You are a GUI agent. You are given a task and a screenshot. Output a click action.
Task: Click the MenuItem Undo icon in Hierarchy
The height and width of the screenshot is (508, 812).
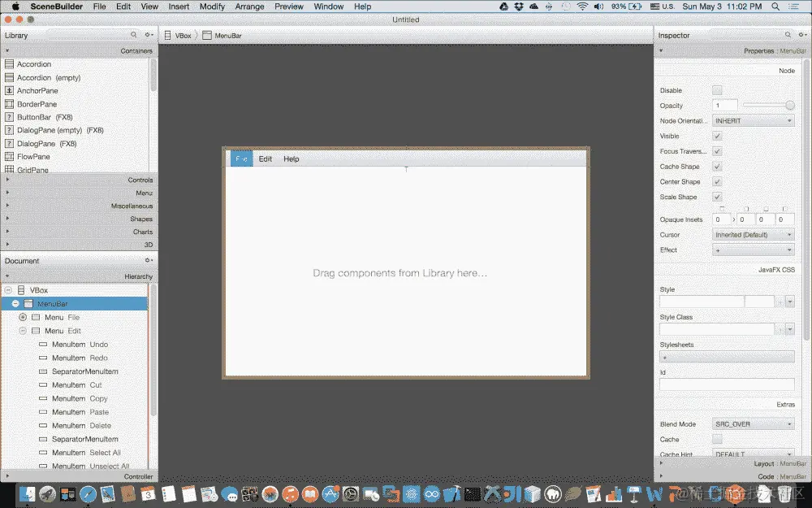pos(43,344)
